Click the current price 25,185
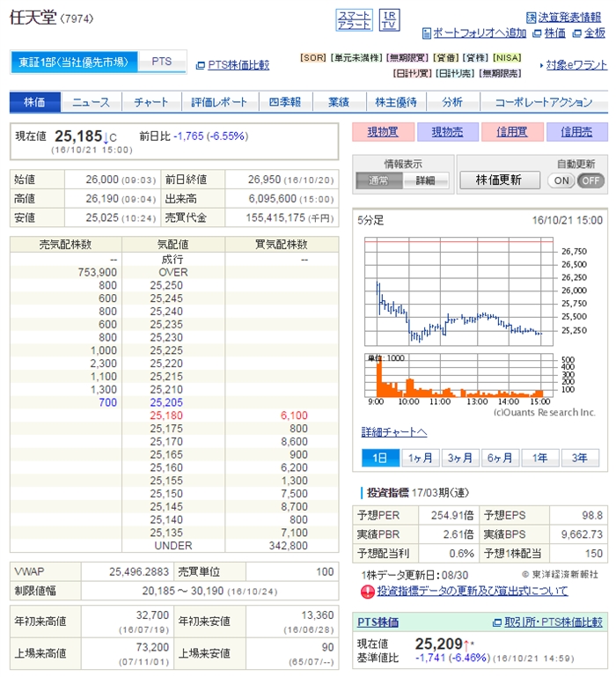This screenshot has width=616, height=677. (78, 136)
